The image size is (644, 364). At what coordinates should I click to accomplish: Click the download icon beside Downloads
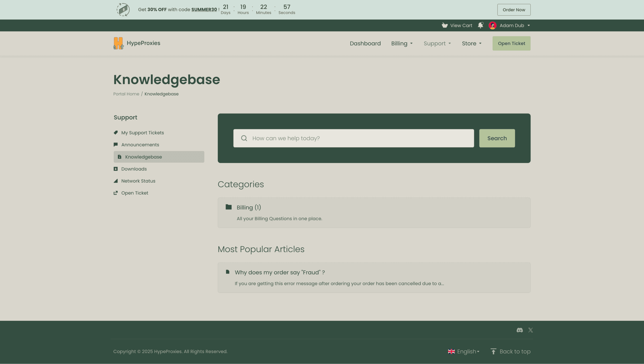116,169
